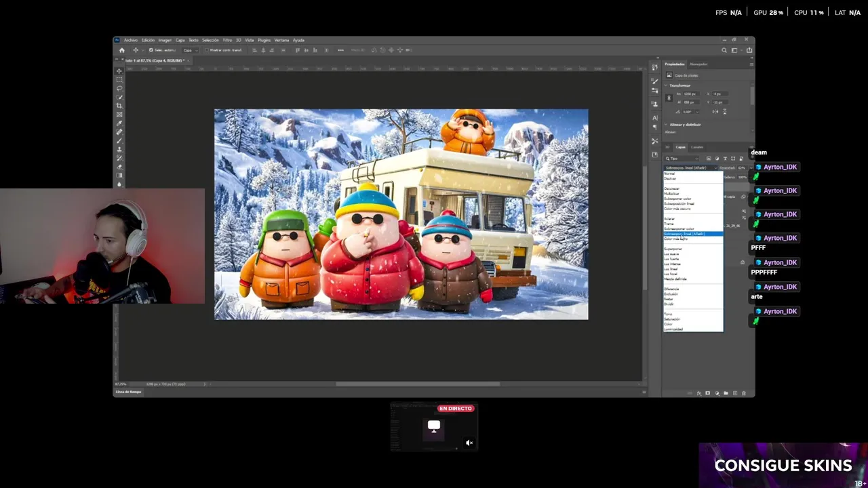
Task: Open the three-dots more options in options bar
Action: (x=340, y=50)
